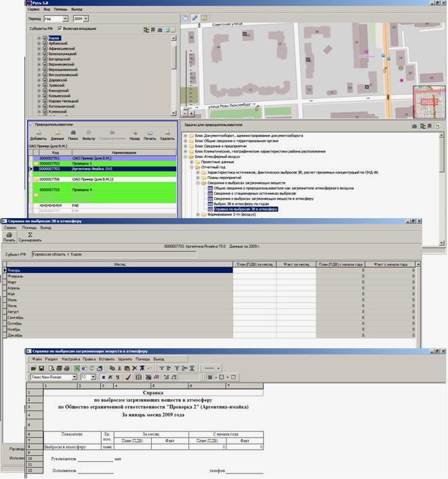Toggle the Природопользователи checkbox
Viewport: 448px width, 479px height.
[x=31, y=124]
